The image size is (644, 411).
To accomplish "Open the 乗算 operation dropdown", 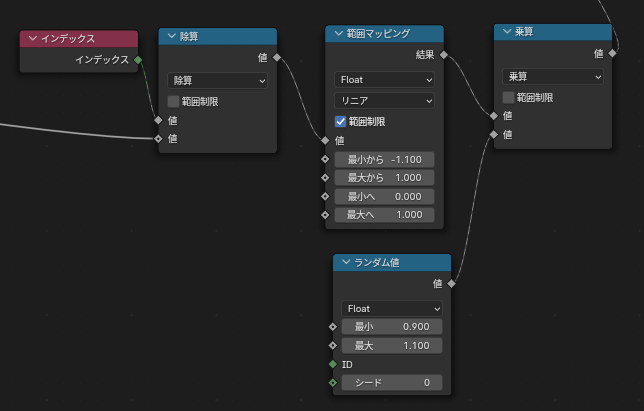I will 554,77.
